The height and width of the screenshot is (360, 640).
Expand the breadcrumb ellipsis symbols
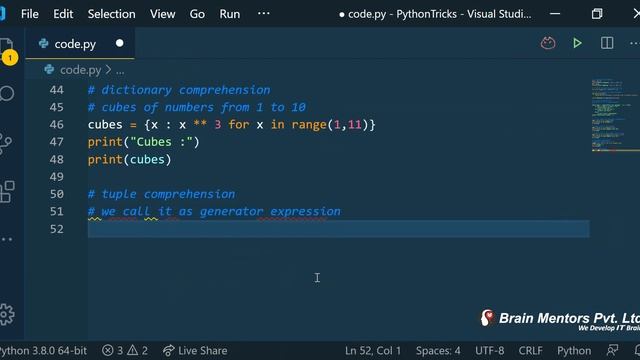point(120,71)
